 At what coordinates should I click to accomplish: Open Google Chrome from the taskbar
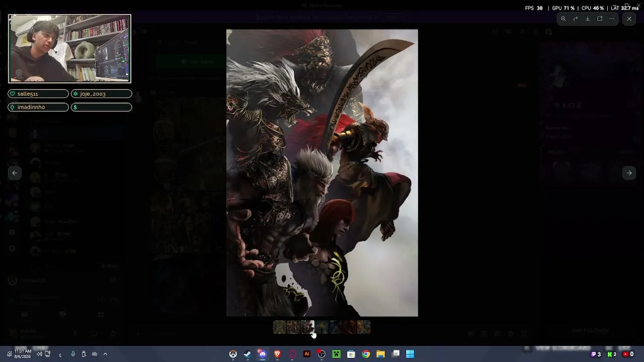[366, 354]
